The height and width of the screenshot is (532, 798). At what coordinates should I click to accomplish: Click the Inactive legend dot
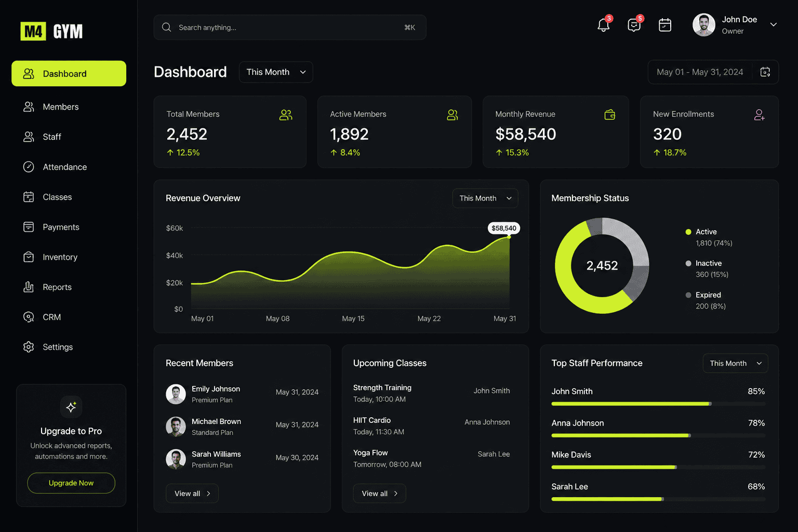[688, 263]
